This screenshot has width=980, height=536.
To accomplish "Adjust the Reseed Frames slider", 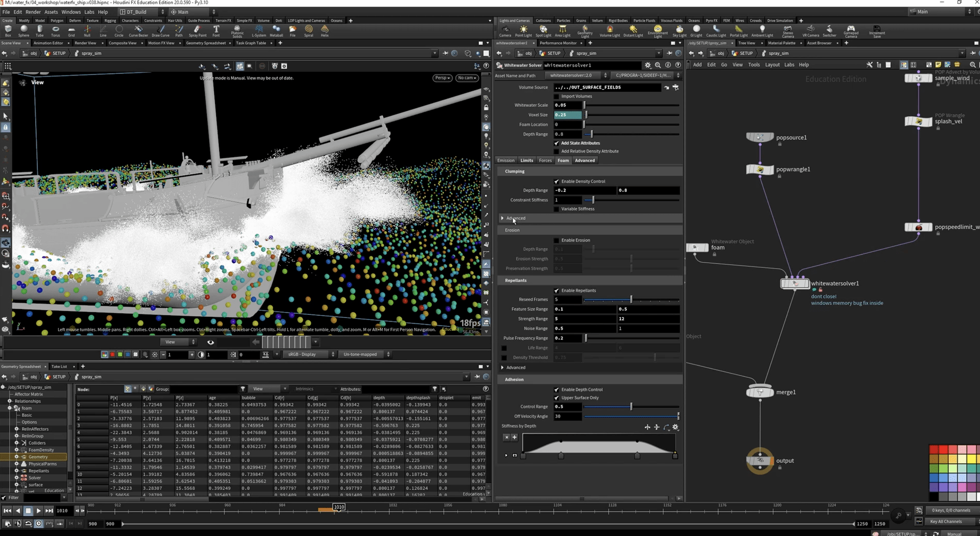I will [631, 300].
